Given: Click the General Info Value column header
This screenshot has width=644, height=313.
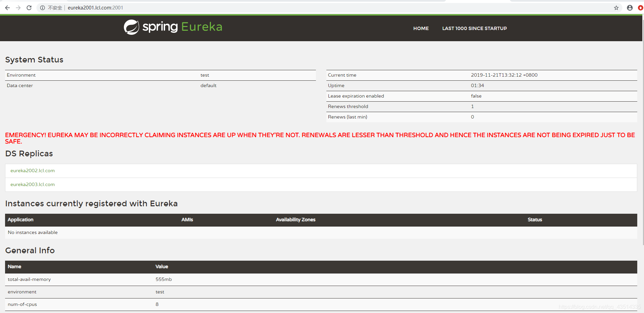Looking at the screenshot, I should pos(162,266).
